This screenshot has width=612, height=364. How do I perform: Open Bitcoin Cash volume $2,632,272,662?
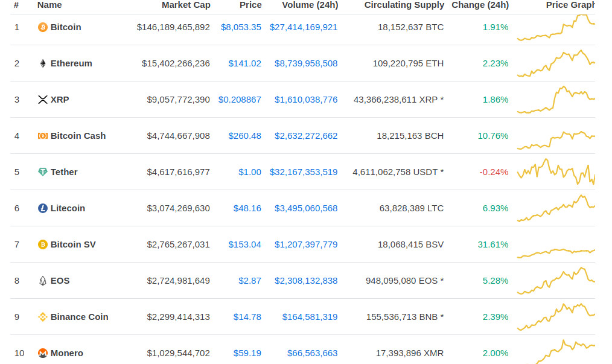(x=306, y=136)
